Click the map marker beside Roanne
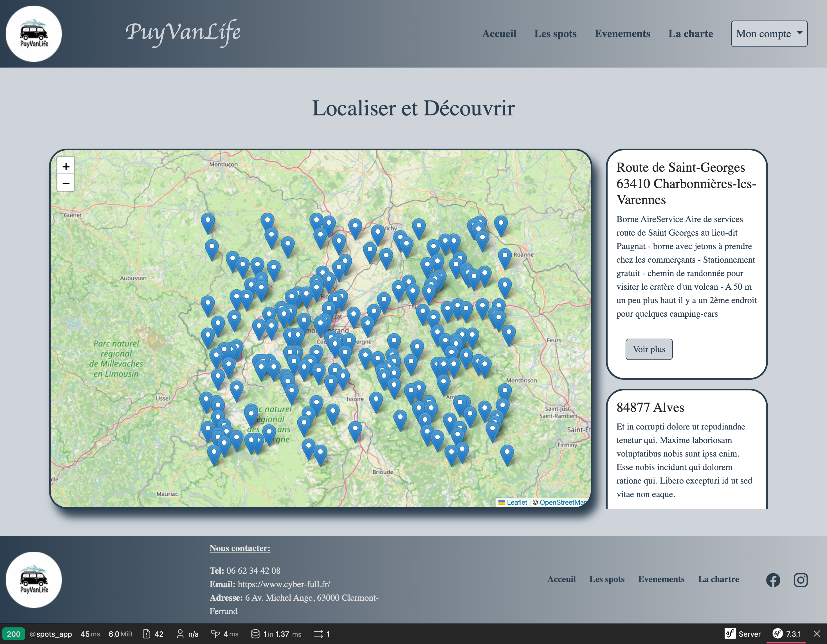The width and height of the screenshot is (827, 644). tap(505, 258)
